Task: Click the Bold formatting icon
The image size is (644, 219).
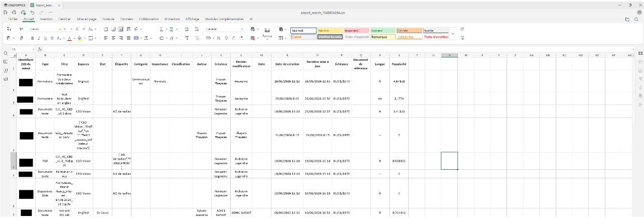Action: click(x=32, y=38)
